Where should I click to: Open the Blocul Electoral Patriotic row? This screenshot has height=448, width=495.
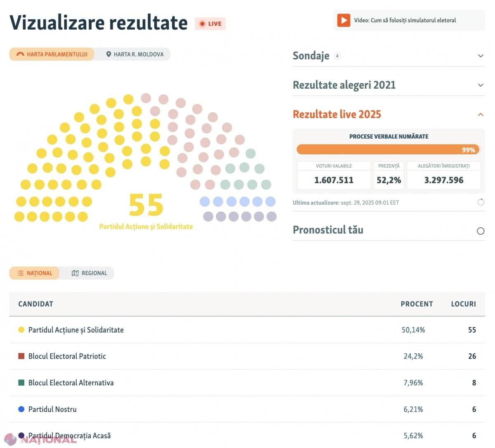click(x=247, y=356)
